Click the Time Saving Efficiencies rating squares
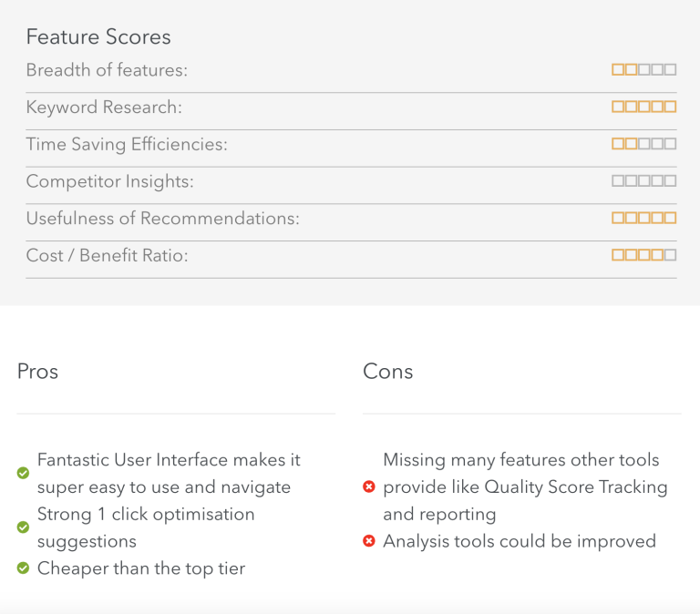 tap(643, 144)
